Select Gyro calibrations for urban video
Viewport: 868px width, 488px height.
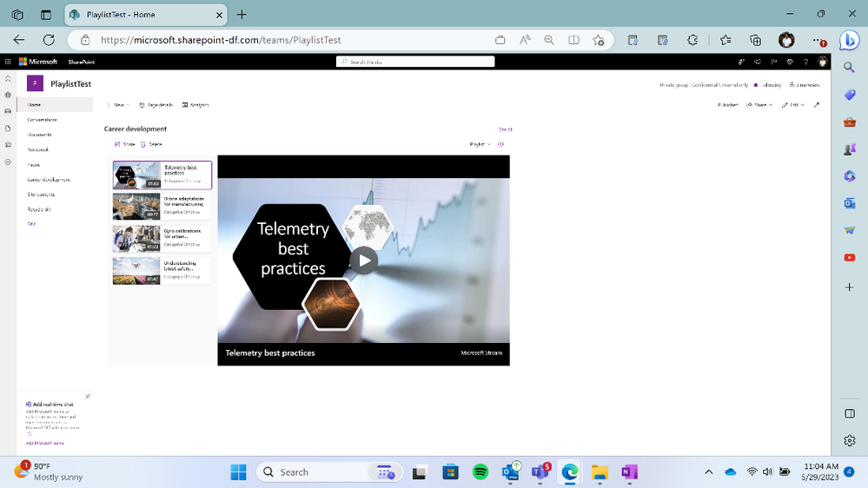162,239
